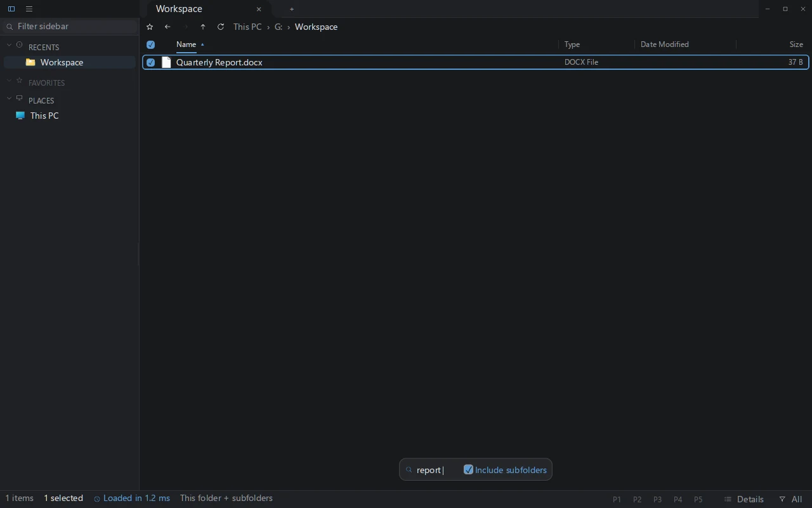The height and width of the screenshot is (508, 812).
Task: Add a new tab
Action: click(292, 9)
